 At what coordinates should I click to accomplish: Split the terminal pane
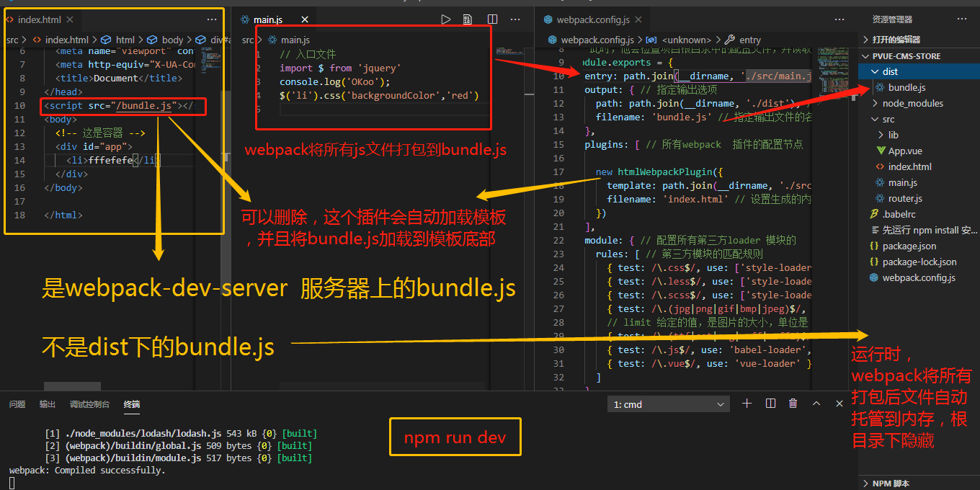[770, 404]
